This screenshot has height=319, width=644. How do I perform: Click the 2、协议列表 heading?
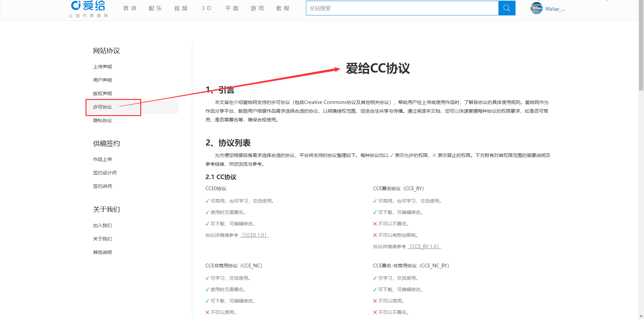tap(228, 143)
